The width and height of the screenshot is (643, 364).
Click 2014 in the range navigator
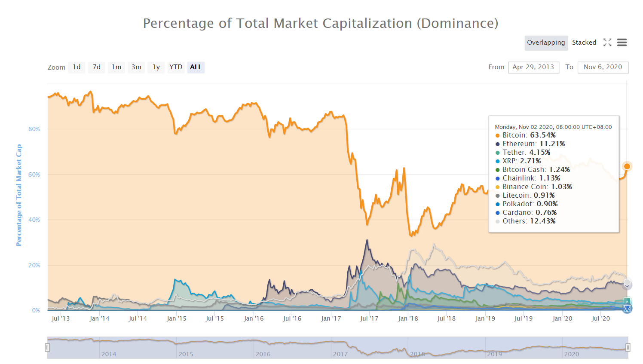109,354
